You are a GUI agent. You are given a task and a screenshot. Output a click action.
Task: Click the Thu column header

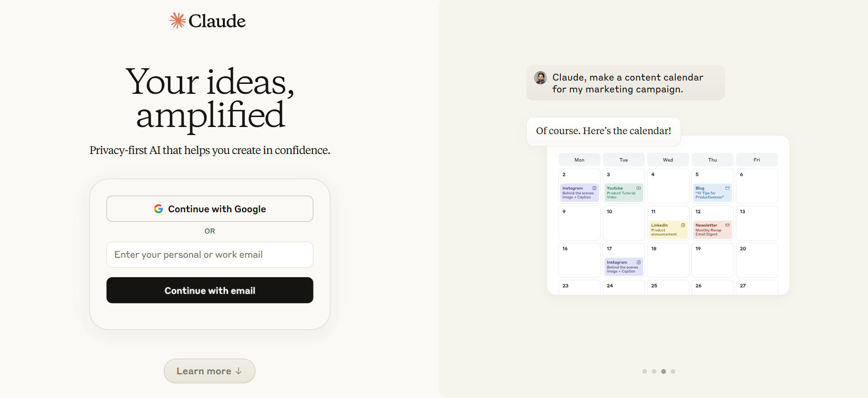[713, 160]
